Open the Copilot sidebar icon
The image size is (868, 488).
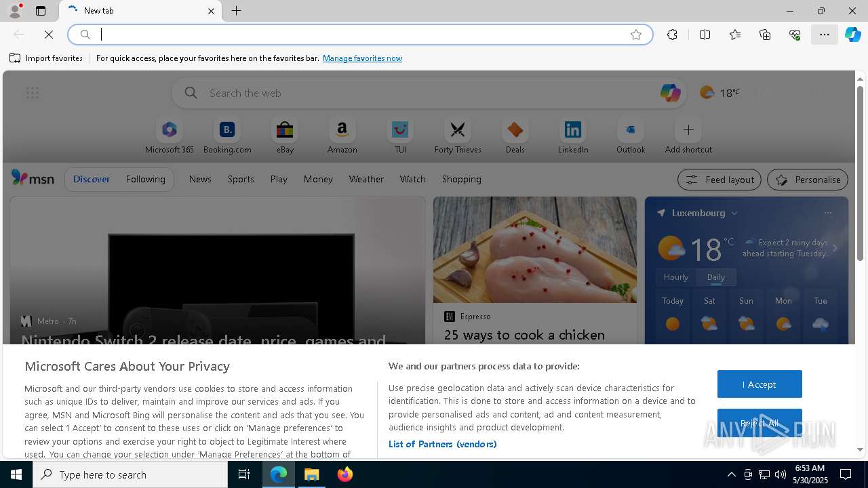coord(853,35)
